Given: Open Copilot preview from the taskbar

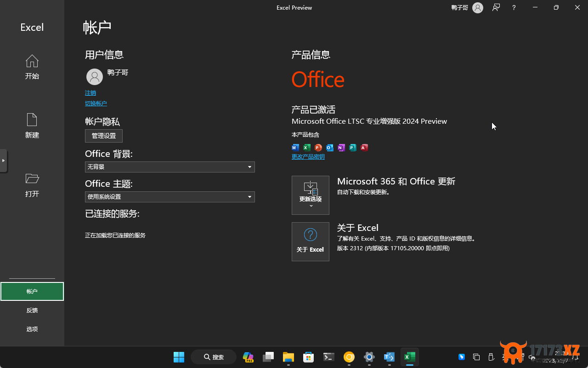Looking at the screenshot, I should 248,357.
